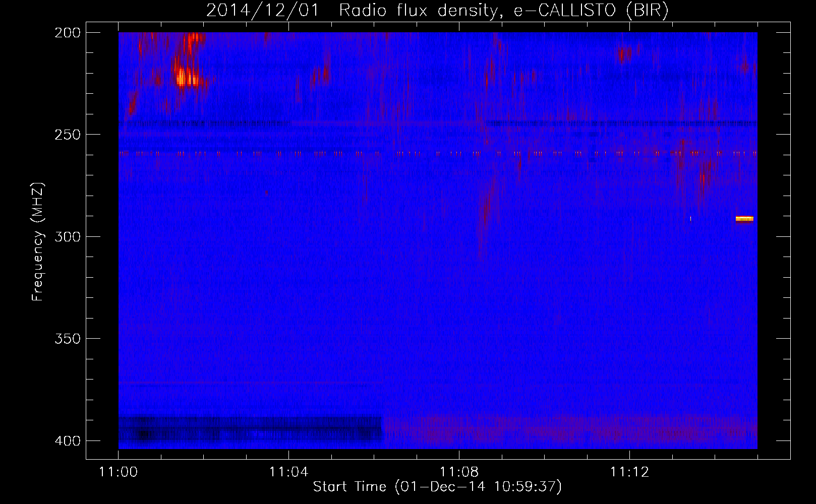Image resolution: width=816 pixels, height=504 pixels.
Task: Click the '200' frequency tick label
Action: coord(68,32)
